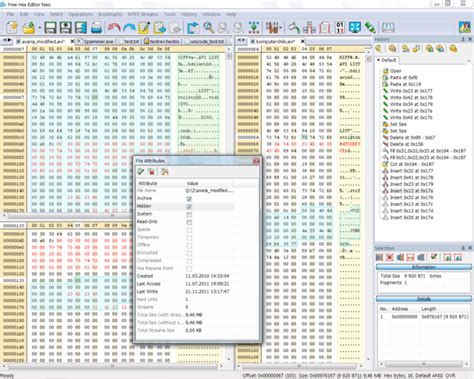Open the Edit menu

[x=24, y=14]
